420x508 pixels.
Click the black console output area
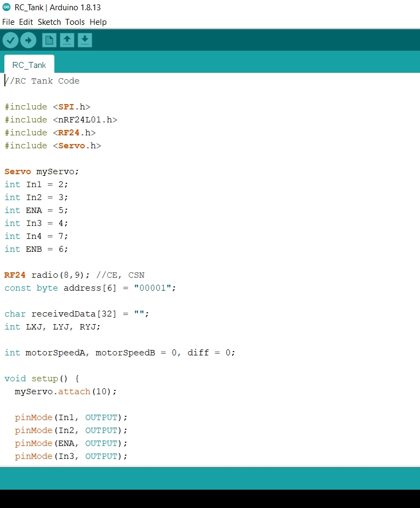[210, 498]
